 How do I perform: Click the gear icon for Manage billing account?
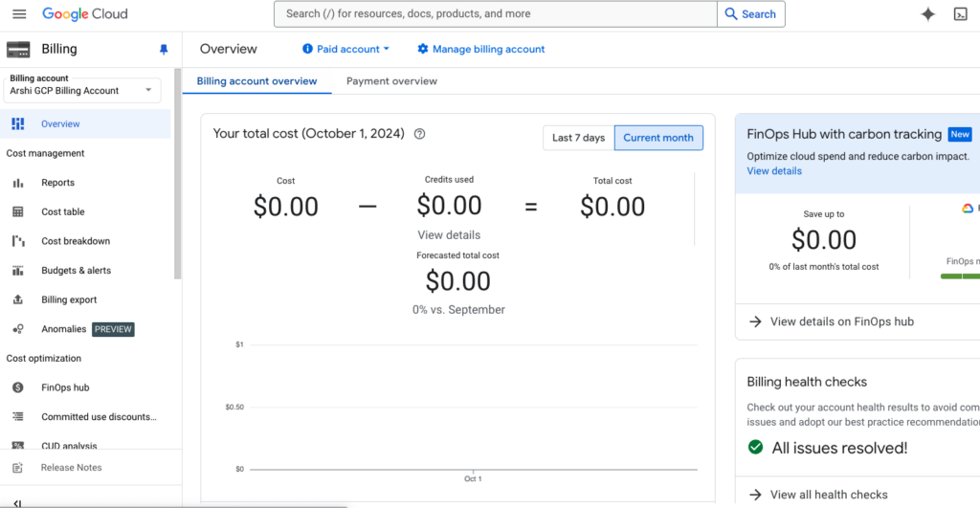point(423,49)
